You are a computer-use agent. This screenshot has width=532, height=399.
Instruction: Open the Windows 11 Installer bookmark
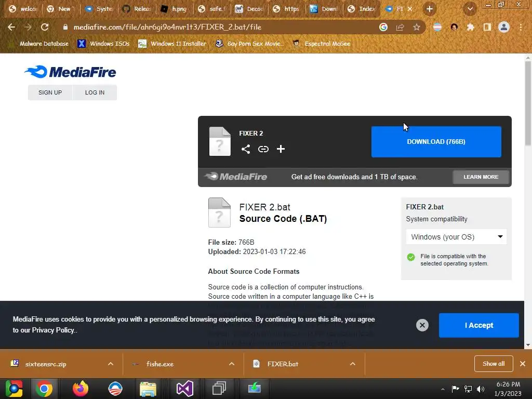pos(172,44)
